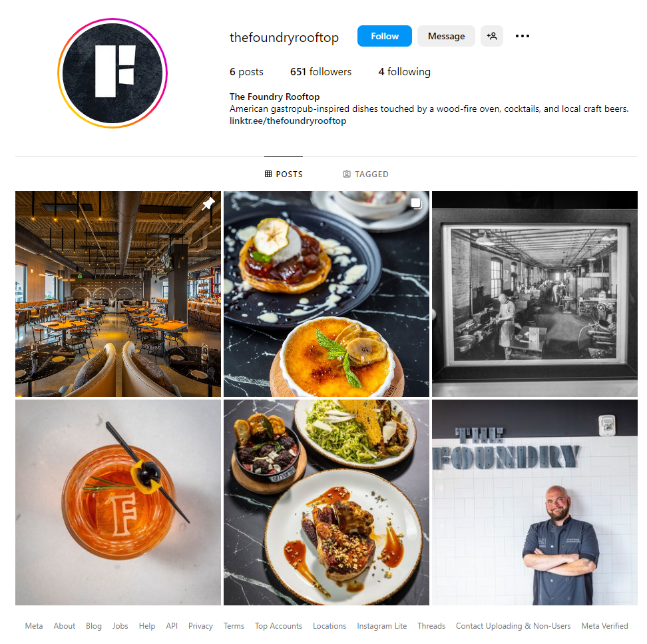647x644 pixels.
Task: Open the black-and-white framed factory photo post
Action: click(x=535, y=294)
